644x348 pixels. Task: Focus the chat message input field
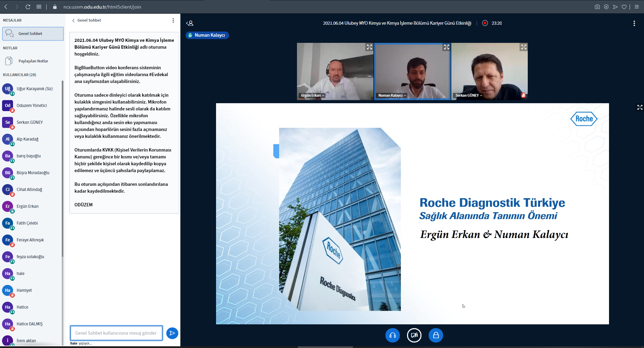tap(116, 333)
